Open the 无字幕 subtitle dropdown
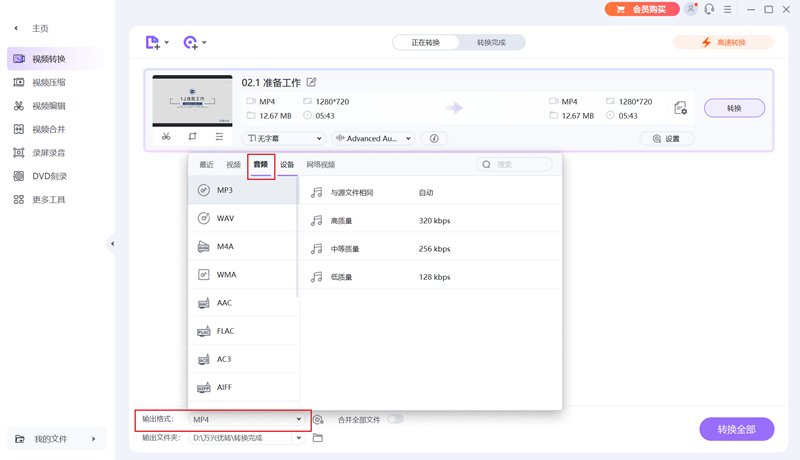800x460 pixels. tap(284, 138)
